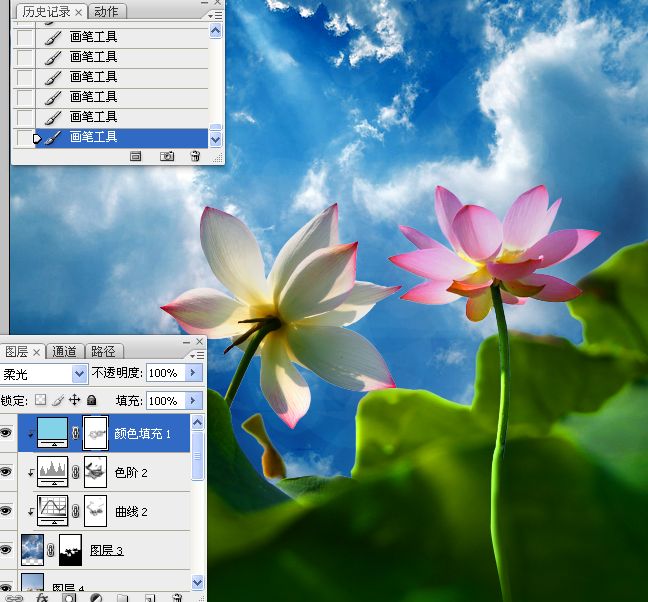Image resolution: width=648 pixels, height=602 pixels.
Task: Switch to the 历史记录 tab
Action: tap(46, 12)
